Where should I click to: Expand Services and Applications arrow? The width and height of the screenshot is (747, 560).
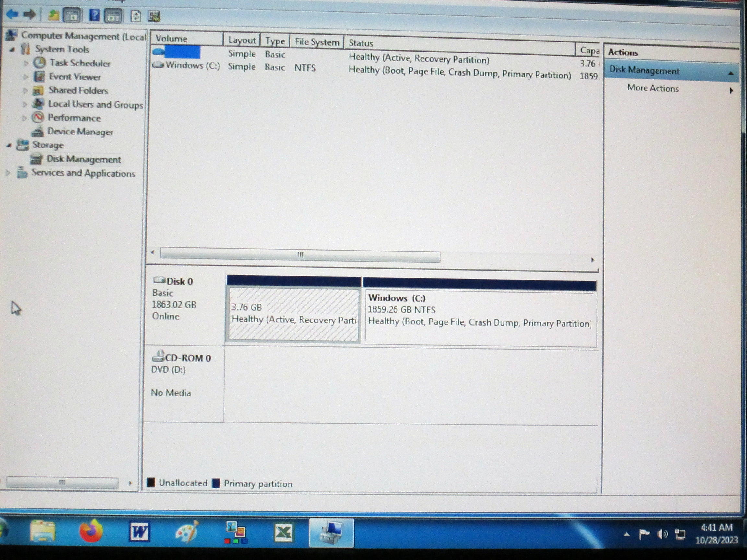8,173
